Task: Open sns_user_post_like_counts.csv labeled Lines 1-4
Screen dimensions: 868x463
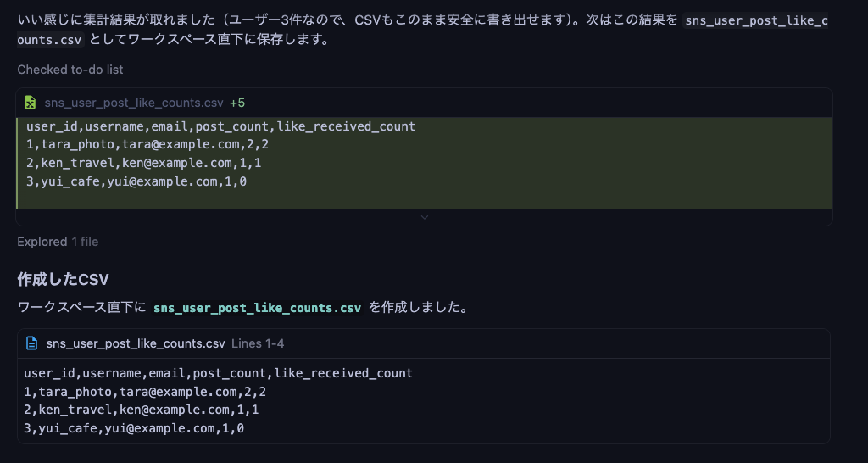Action: point(136,343)
